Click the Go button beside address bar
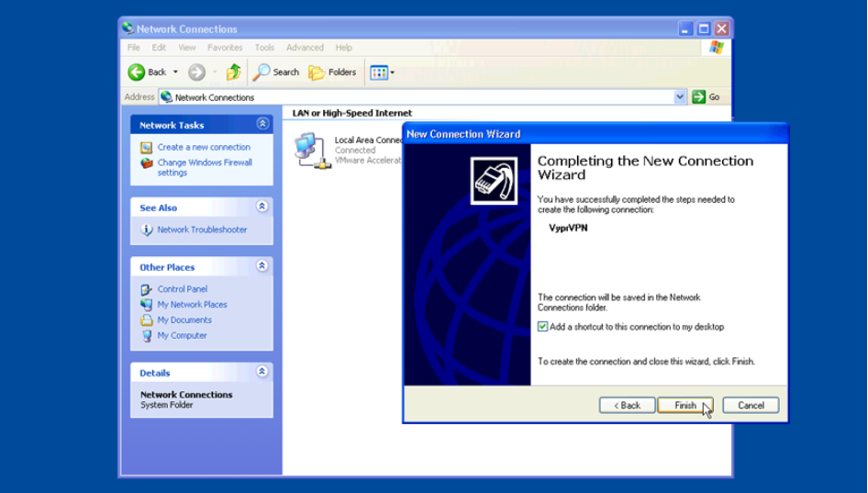This screenshot has height=493, width=868. point(706,97)
